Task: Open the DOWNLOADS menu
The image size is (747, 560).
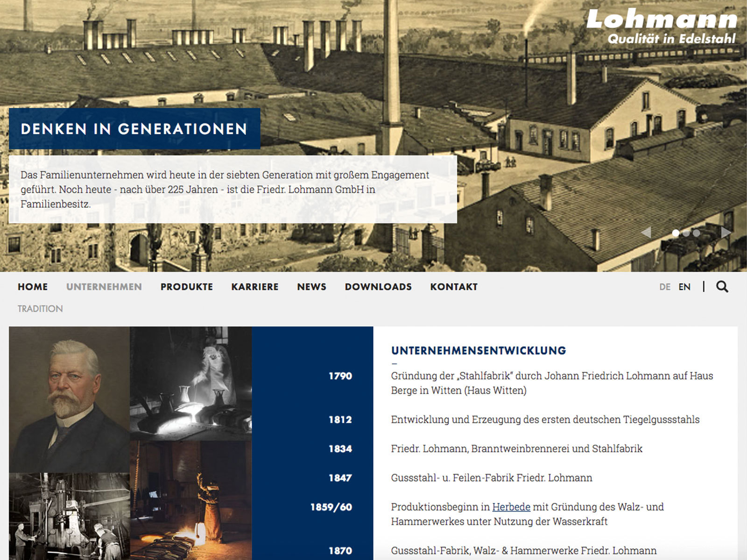Action: [378, 287]
